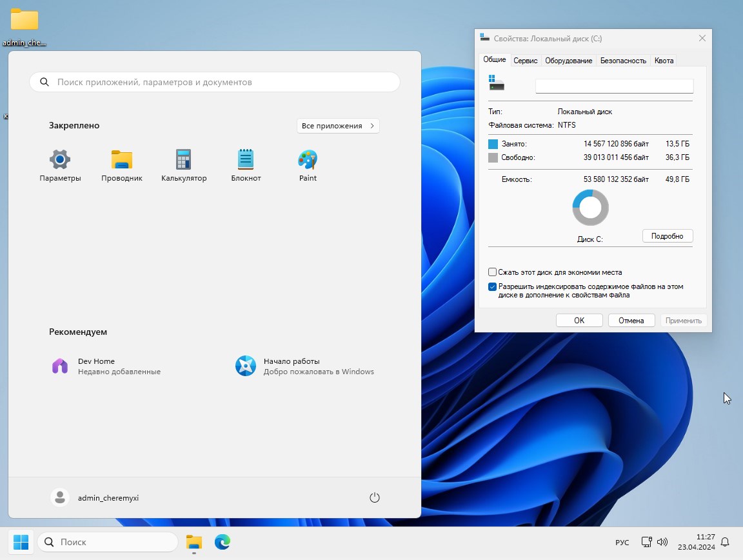Screen dimensions: 743x560
Task: Click the Отмена button
Action: pyautogui.click(x=631, y=321)
